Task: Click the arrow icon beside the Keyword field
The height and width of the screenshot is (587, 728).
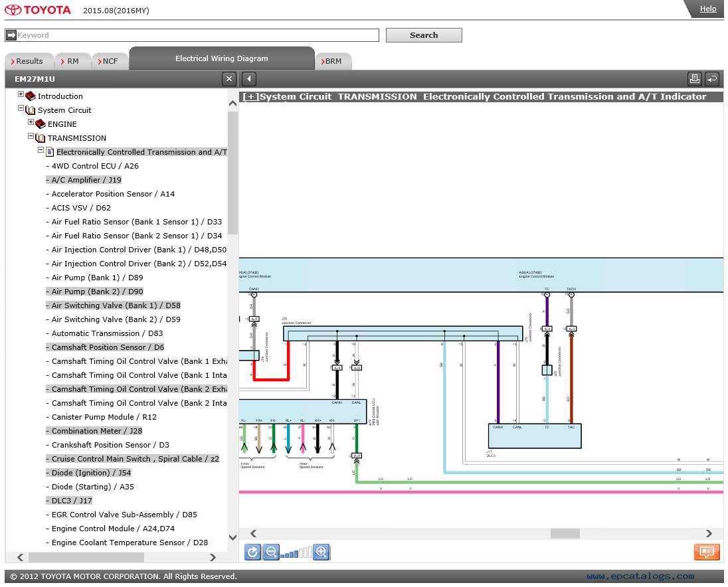Action: pyautogui.click(x=11, y=35)
